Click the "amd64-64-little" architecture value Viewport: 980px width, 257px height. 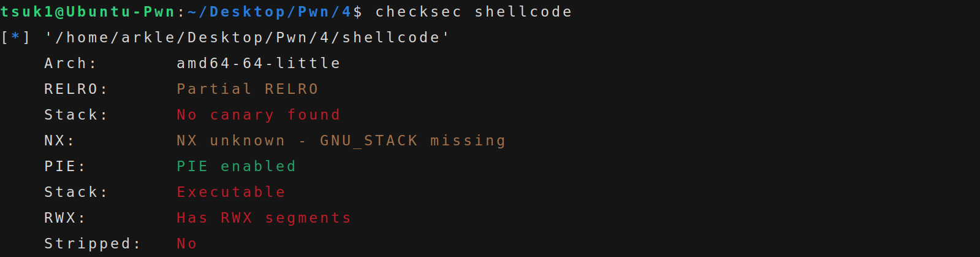coord(259,63)
